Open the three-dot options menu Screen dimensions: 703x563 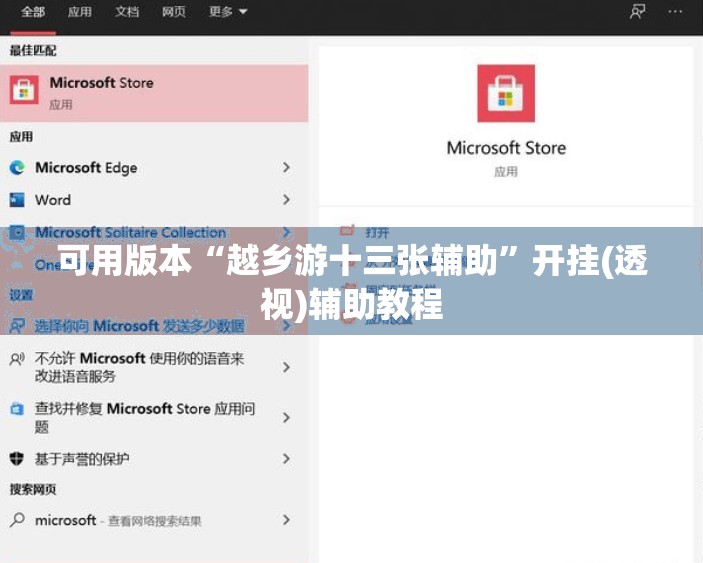(675, 12)
